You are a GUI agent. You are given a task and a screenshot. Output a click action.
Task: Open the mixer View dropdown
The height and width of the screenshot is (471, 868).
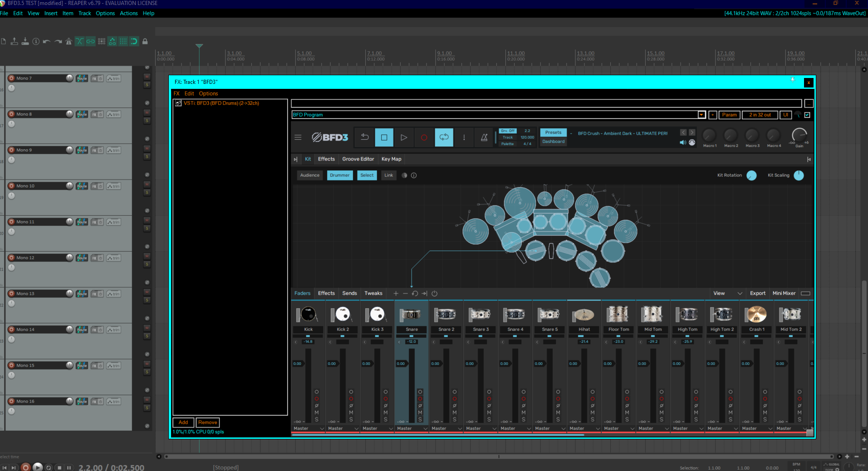click(727, 293)
